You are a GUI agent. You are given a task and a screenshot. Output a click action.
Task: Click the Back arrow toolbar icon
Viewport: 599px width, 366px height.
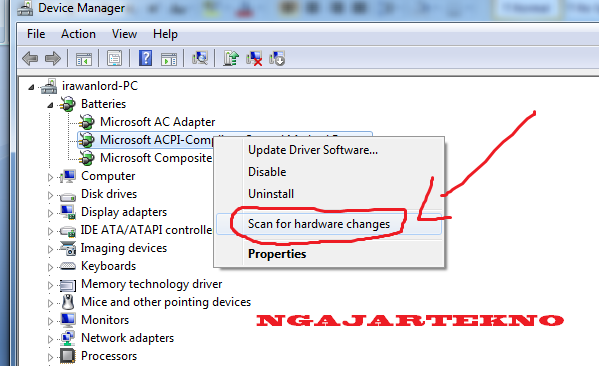(30, 58)
